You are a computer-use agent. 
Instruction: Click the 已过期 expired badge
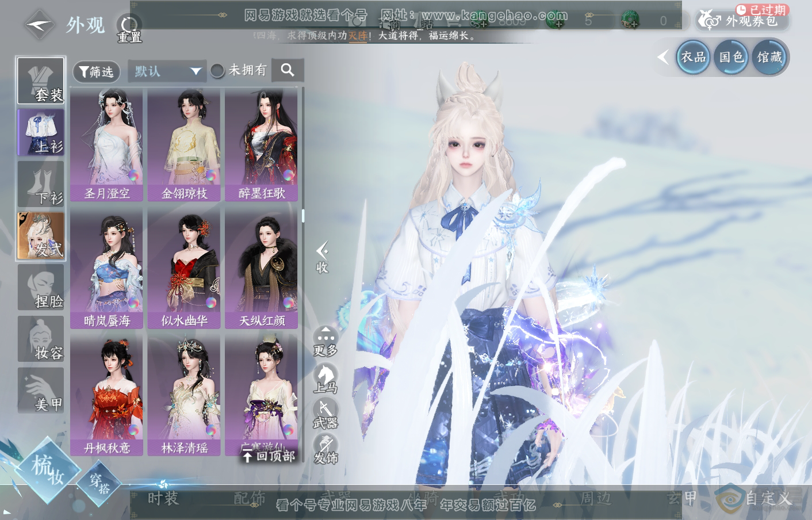click(x=763, y=10)
